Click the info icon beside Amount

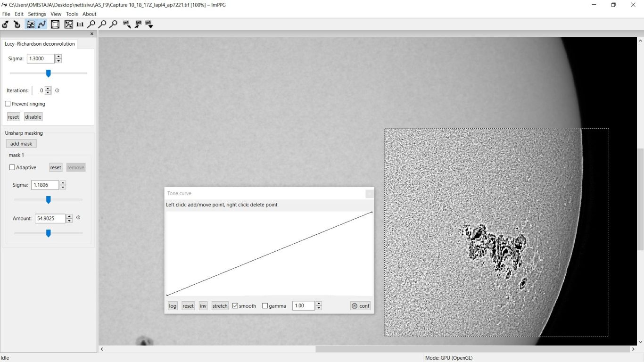pos(78,218)
